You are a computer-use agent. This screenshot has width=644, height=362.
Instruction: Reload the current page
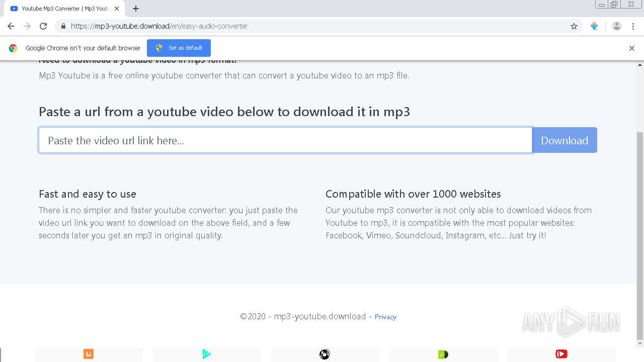coord(43,26)
